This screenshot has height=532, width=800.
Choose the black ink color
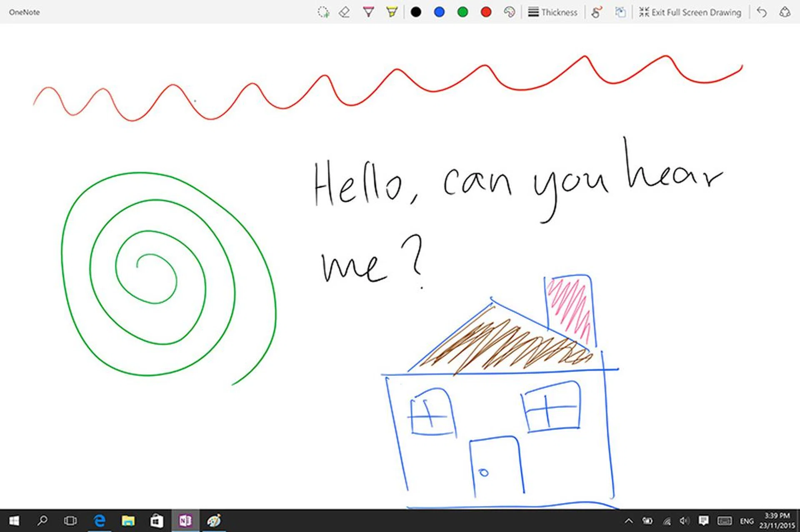pyautogui.click(x=416, y=12)
